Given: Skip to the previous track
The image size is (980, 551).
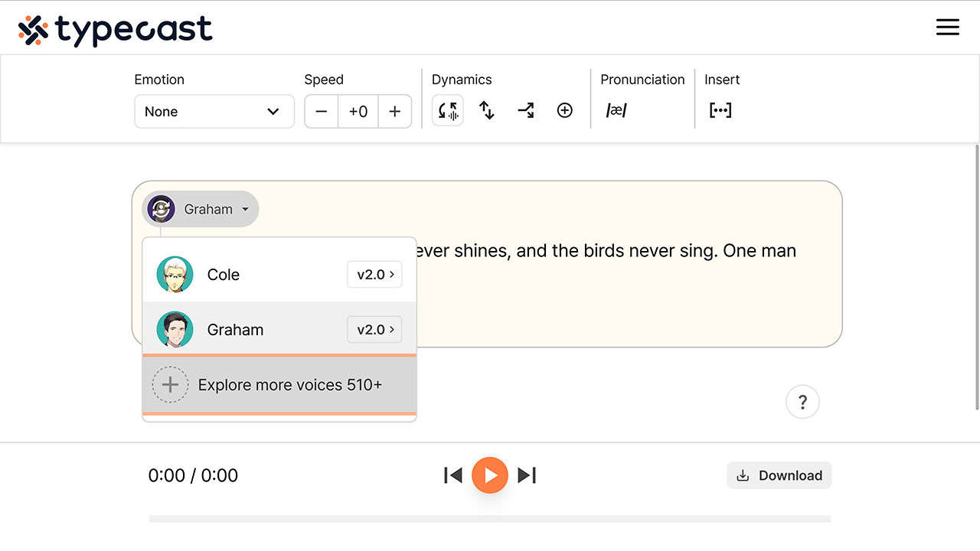Looking at the screenshot, I should click(453, 475).
